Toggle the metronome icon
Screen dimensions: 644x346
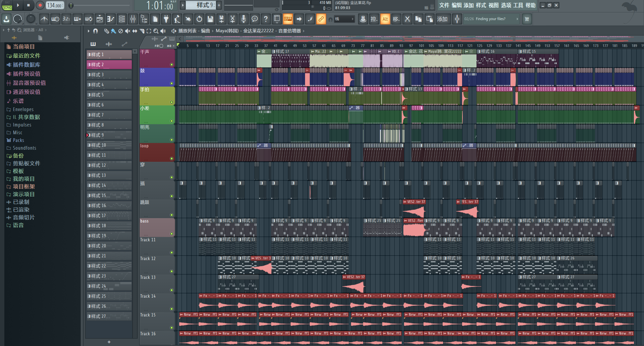click(44, 19)
